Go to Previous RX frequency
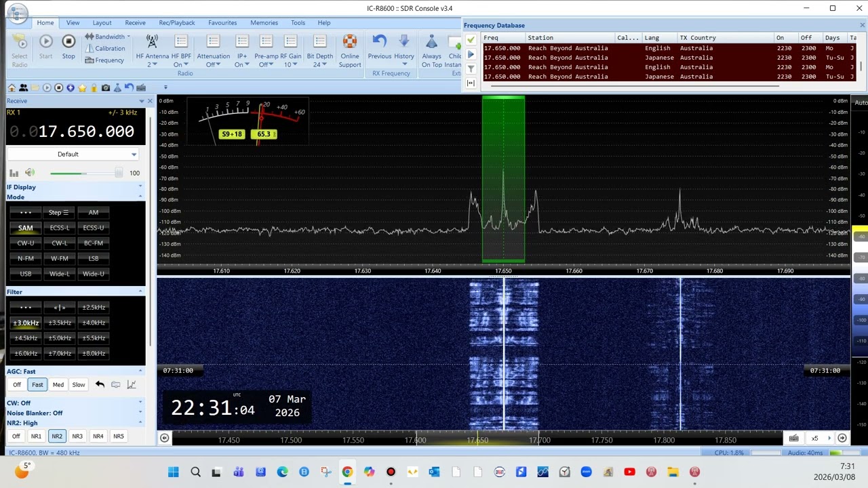 click(x=380, y=46)
